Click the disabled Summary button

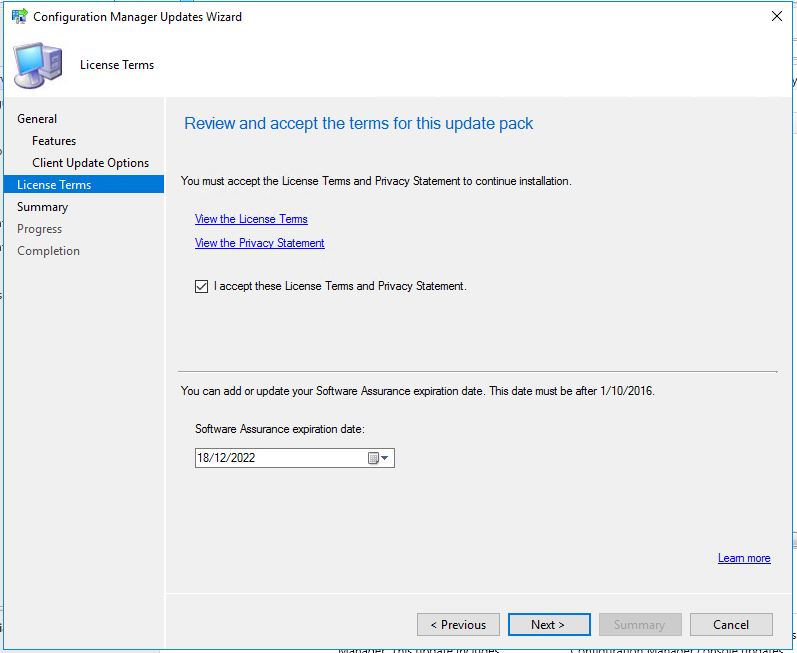640,624
